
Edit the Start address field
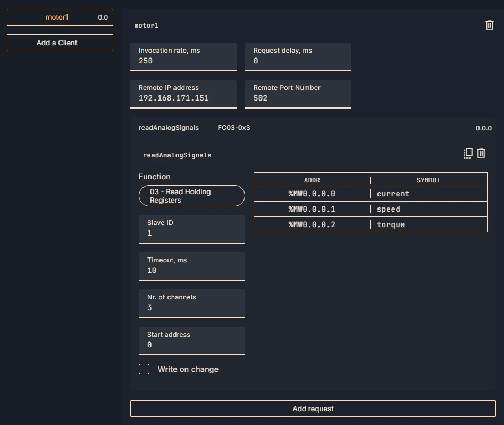tap(191, 341)
